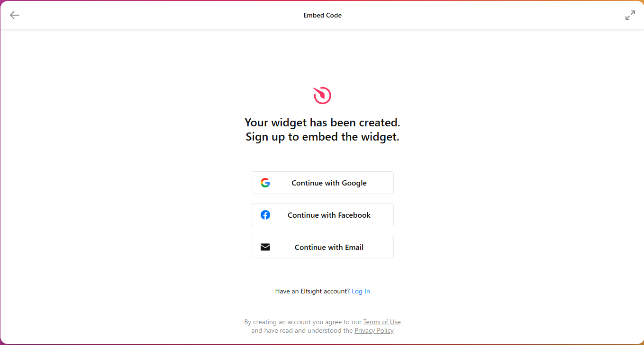Open the Terms of Use link
This screenshot has height=345, width=644.
(x=382, y=322)
